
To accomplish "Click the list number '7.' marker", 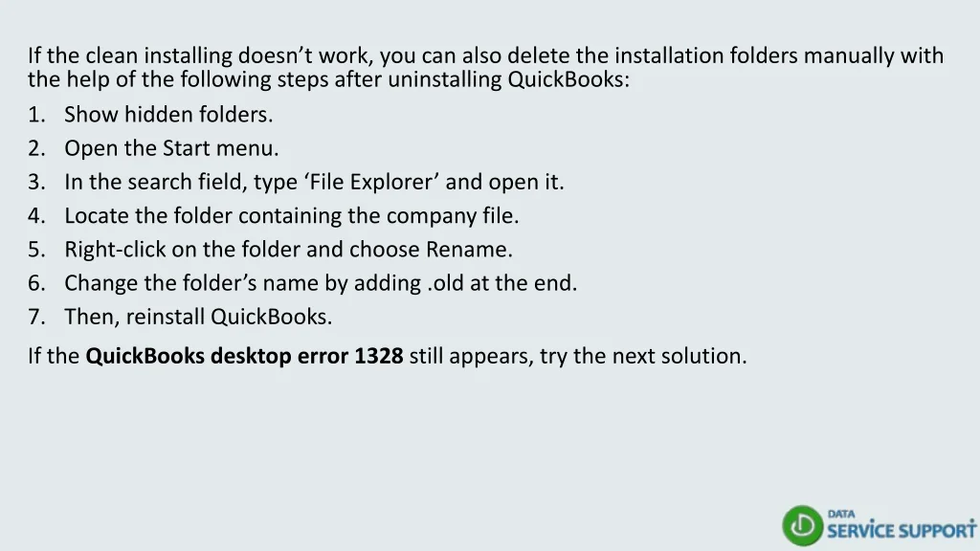I will (36, 317).
